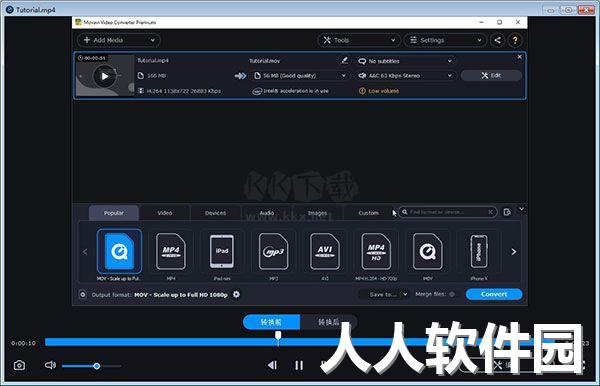Image resolution: width=600 pixels, height=386 pixels.
Task: Switch to the Images tab
Action: tap(318, 213)
